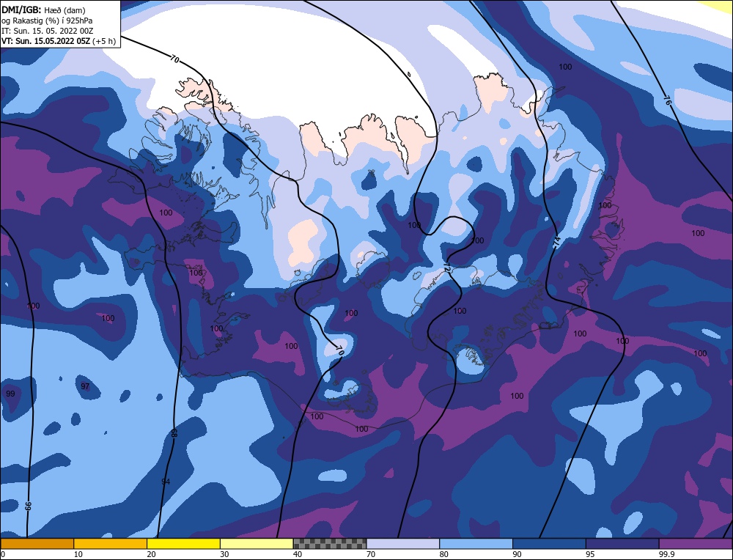
Task: Click the 'og Rakastig (%) í 925hPa' line
Action: (x=47, y=21)
